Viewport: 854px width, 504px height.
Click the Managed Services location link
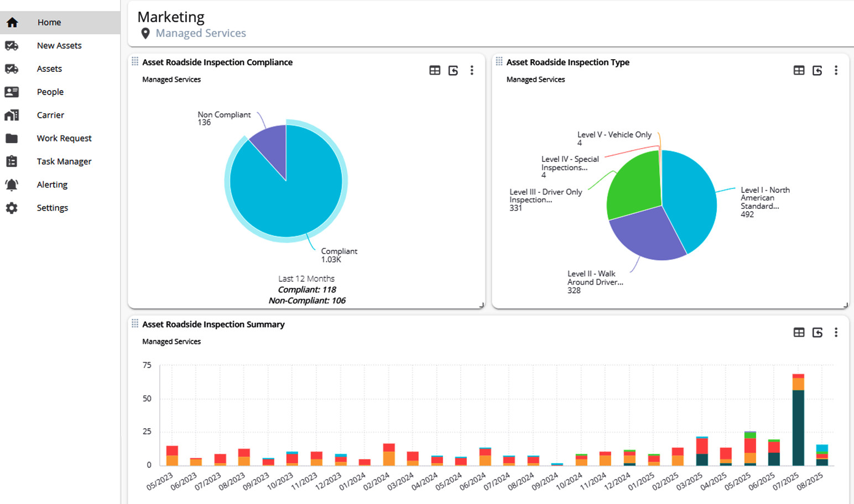point(201,33)
